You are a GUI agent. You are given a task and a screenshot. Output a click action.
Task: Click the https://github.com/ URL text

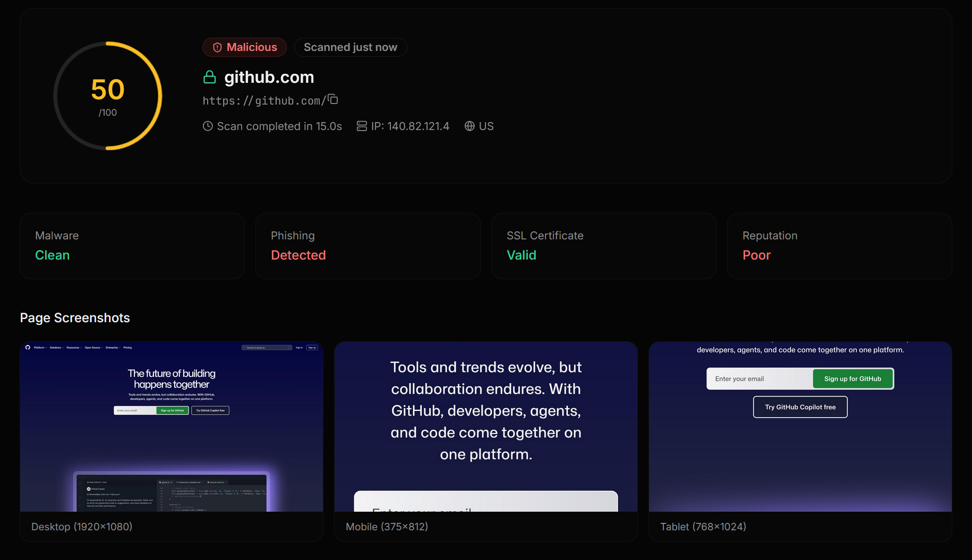264,101
